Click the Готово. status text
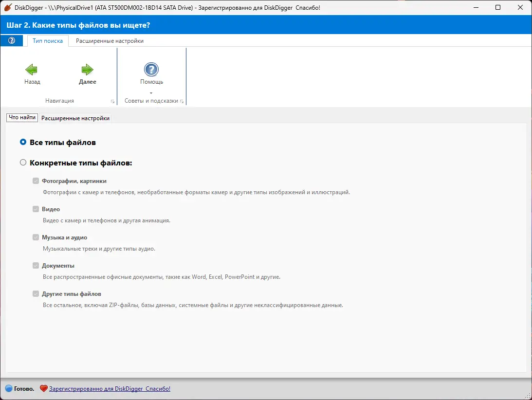 click(24, 388)
